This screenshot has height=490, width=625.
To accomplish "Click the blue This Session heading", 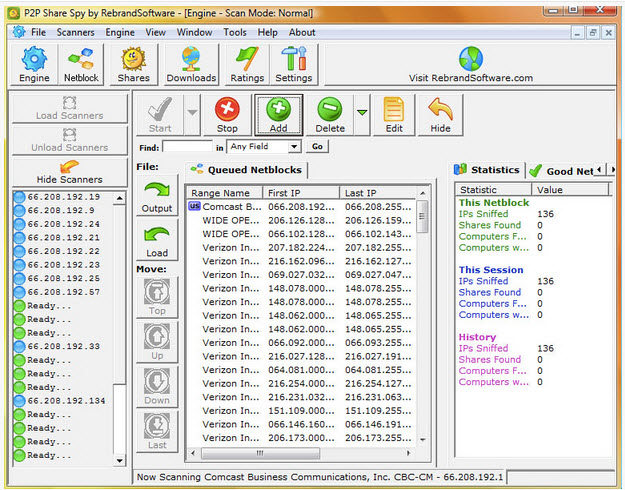I will coord(491,270).
